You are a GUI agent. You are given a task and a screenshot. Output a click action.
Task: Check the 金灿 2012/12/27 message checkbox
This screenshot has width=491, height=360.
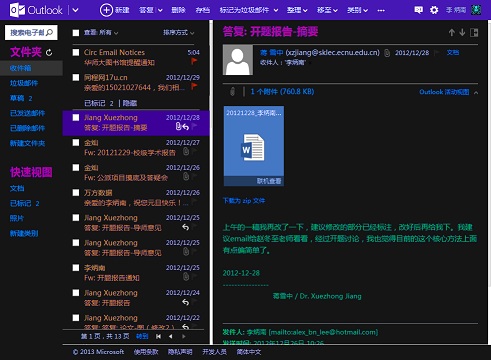(76, 142)
